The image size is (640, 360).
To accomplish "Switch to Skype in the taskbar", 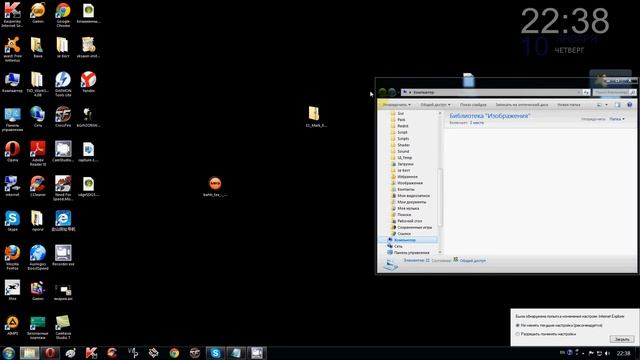I will 215,353.
